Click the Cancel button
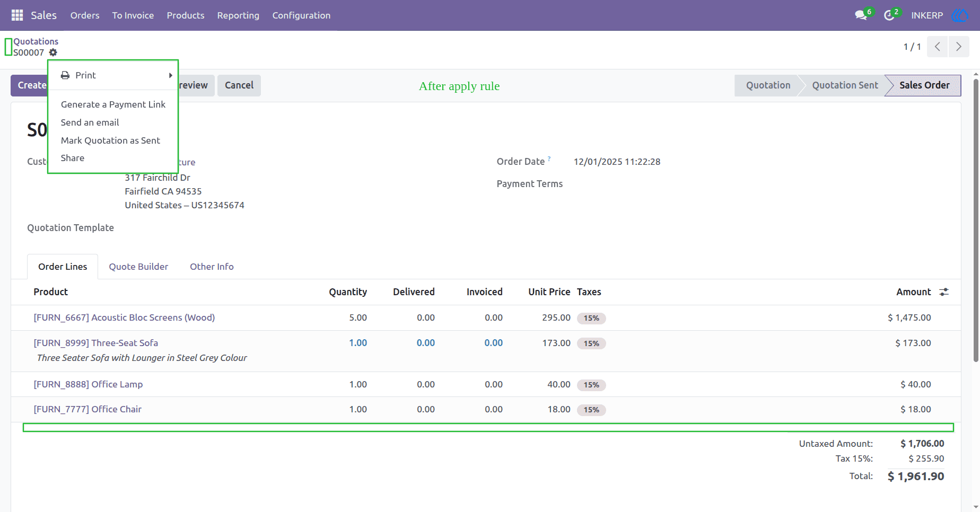Image resolution: width=980 pixels, height=512 pixels. click(x=239, y=85)
